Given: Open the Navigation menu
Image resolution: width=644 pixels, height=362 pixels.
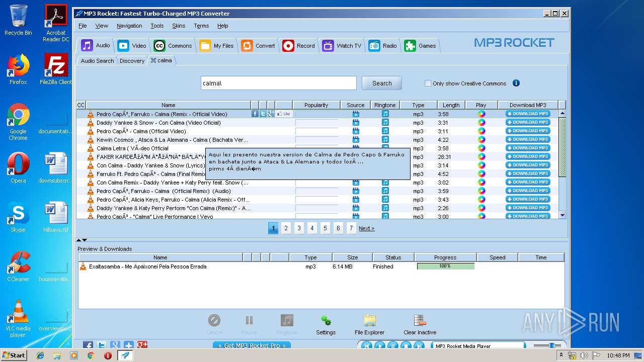Looking at the screenshot, I should pyautogui.click(x=129, y=26).
